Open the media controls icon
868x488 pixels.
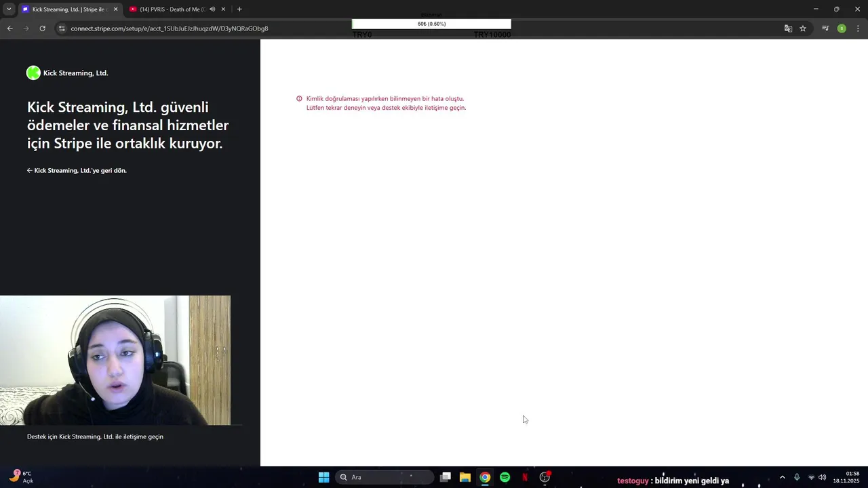[x=825, y=28]
